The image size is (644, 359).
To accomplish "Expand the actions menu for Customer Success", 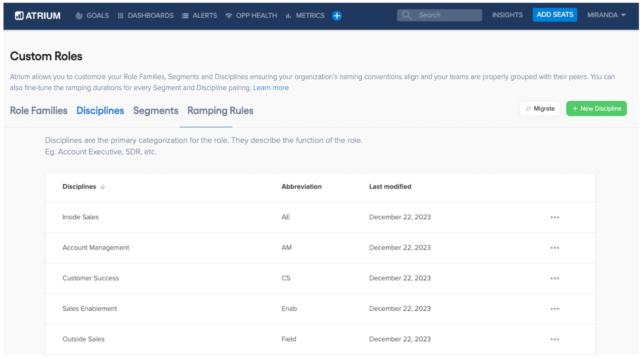I will [x=555, y=278].
